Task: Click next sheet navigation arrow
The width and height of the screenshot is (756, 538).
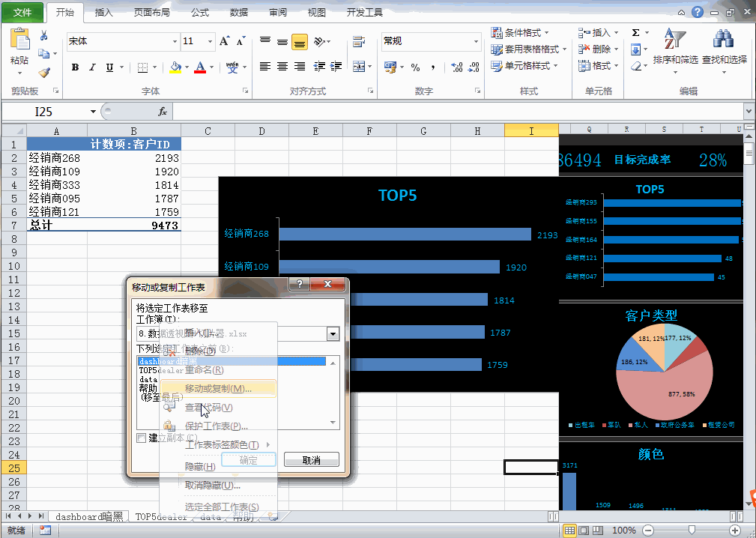Action: [30, 516]
